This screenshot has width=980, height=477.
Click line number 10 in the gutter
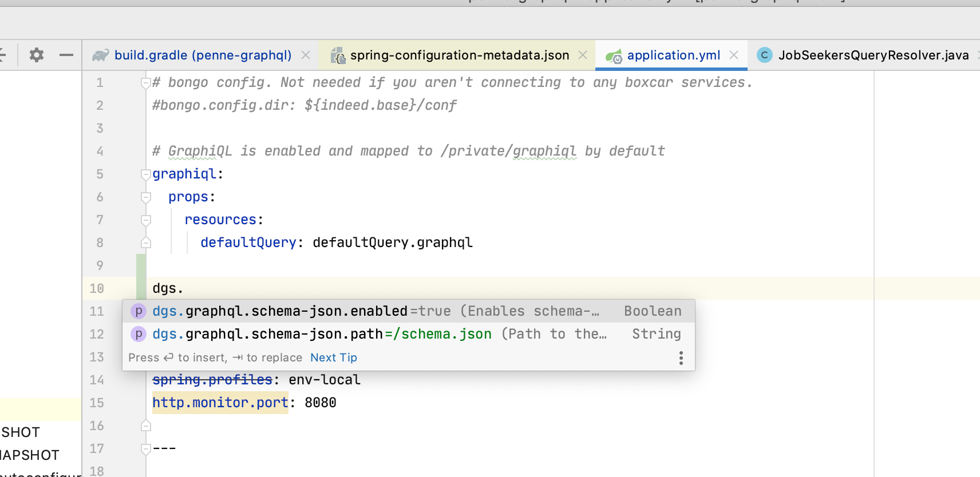pos(97,288)
